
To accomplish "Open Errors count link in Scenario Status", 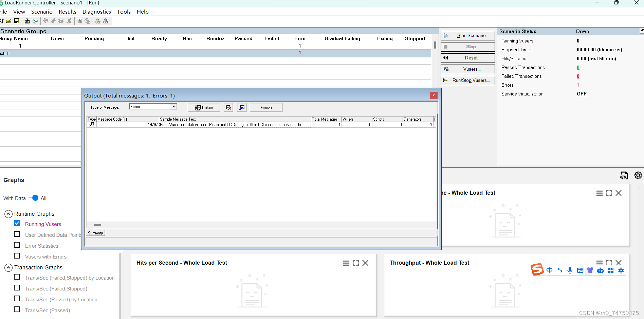I will click(x=578, y=85).
